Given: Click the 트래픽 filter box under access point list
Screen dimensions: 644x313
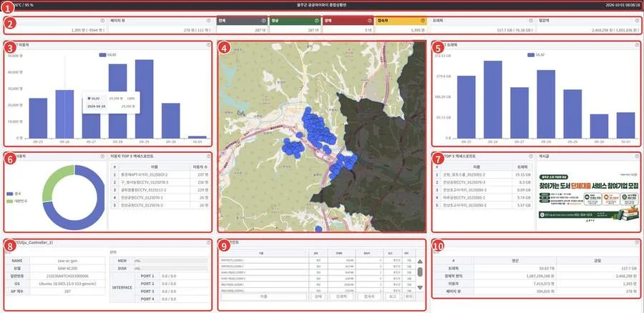Looking at the screenshot, I should [341, 296].
